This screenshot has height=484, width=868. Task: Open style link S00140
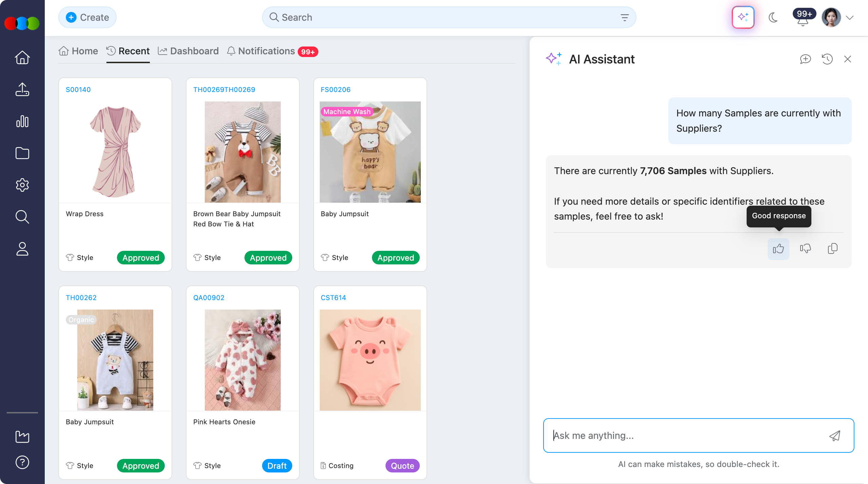pos(78,90)
